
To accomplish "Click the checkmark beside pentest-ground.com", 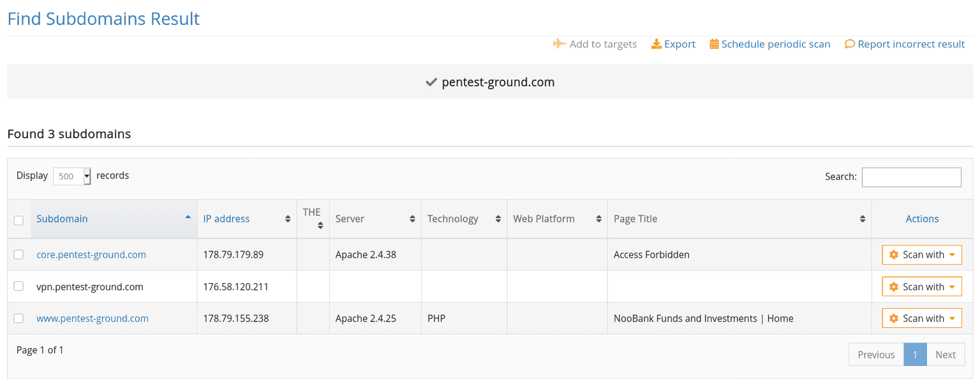I will 431,82.
